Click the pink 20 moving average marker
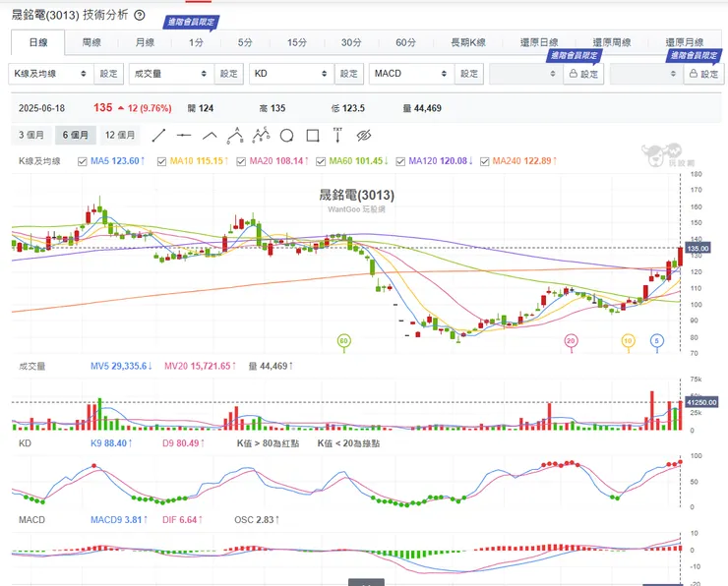728x586 pixels. [x=571, y=341]
